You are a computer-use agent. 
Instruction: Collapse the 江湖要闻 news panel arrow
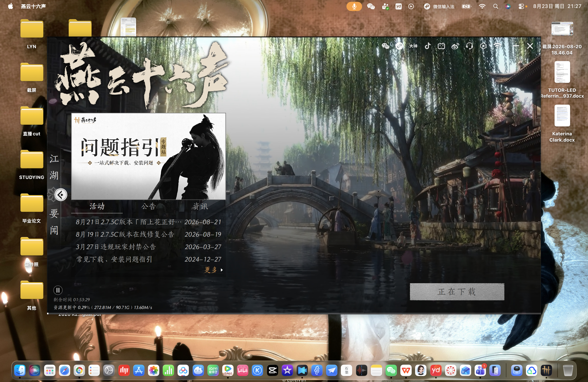point(61,195)
